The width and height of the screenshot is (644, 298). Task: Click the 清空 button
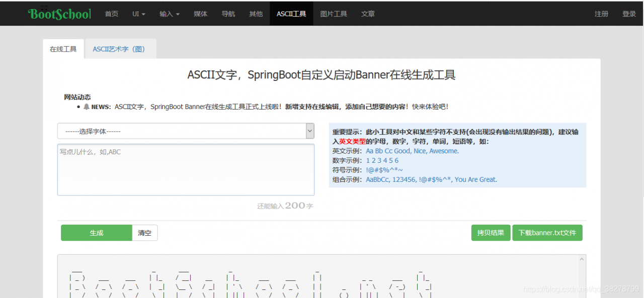pyautogui.click(x=145, y=233)
